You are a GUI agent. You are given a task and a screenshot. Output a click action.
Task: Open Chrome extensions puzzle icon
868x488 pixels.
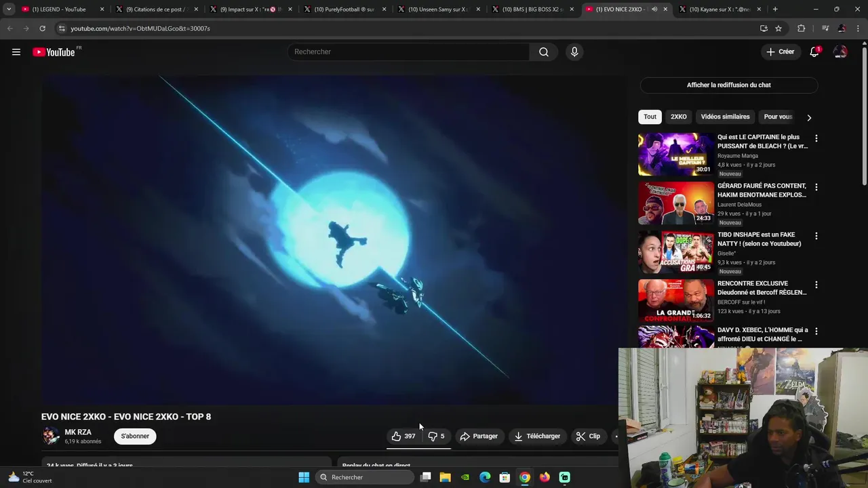click(x=802, y=28)
